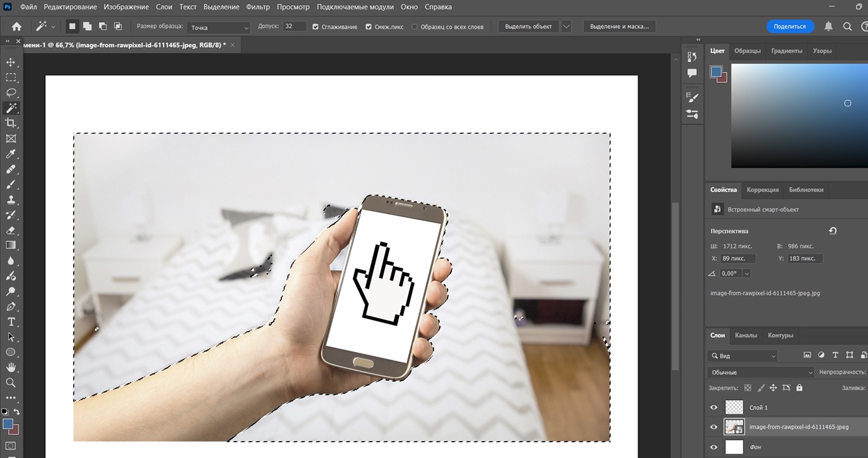Enable Образец со всех слоев checkbox

click(414, 26)
